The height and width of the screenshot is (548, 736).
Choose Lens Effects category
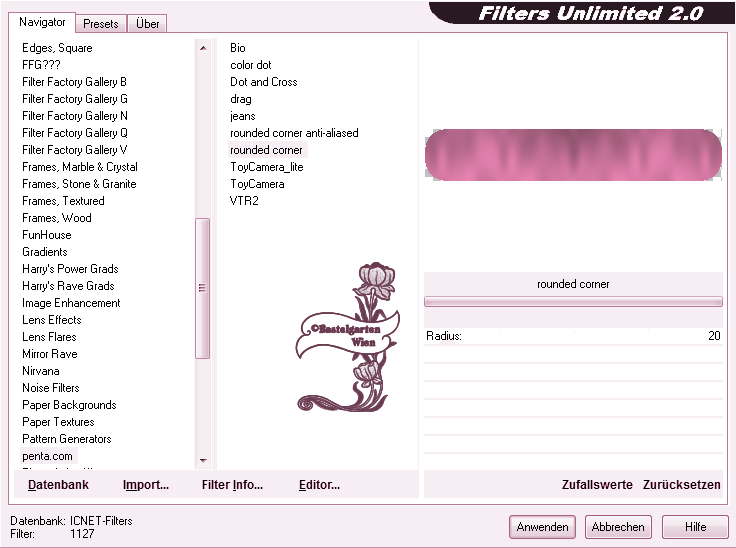(x=52, y=320)
